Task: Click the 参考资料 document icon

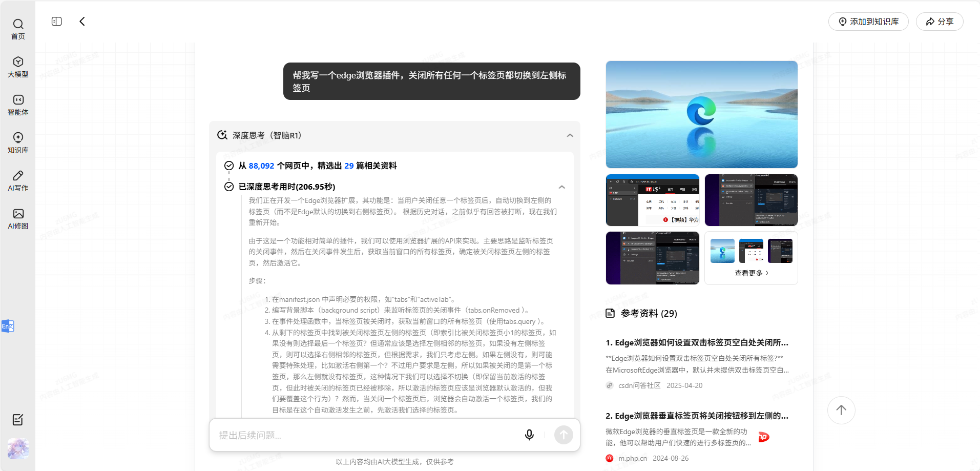Action: (x=610, y=313)
